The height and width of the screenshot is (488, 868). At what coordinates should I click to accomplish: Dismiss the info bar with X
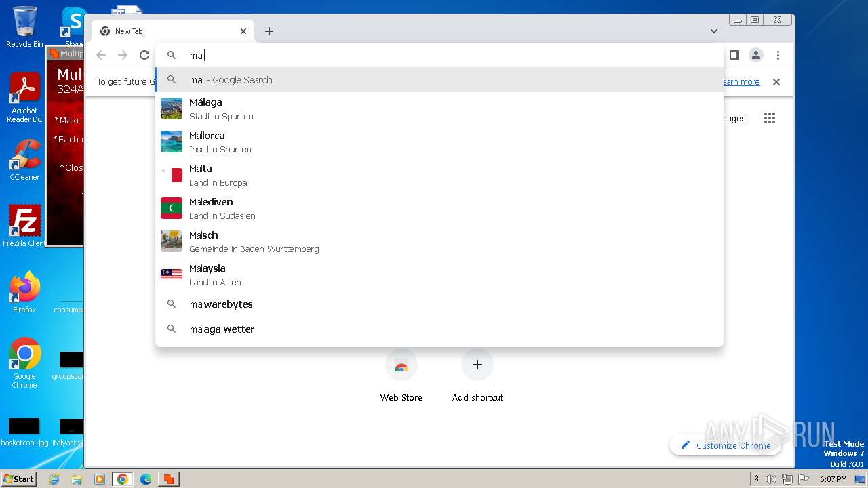coord(776,82)
